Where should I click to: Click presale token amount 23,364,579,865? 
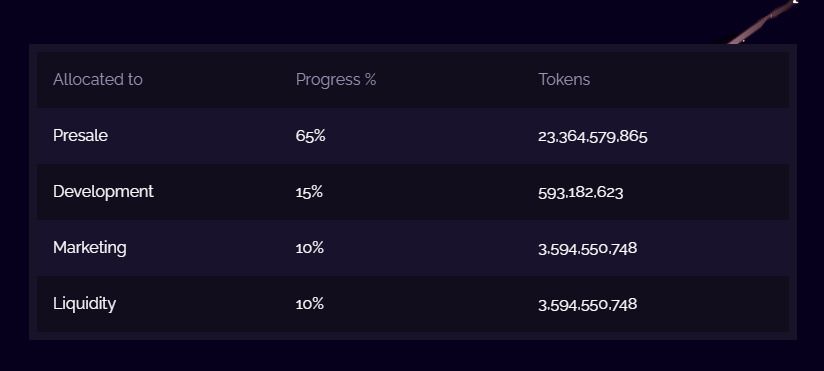tap(593, 137)
